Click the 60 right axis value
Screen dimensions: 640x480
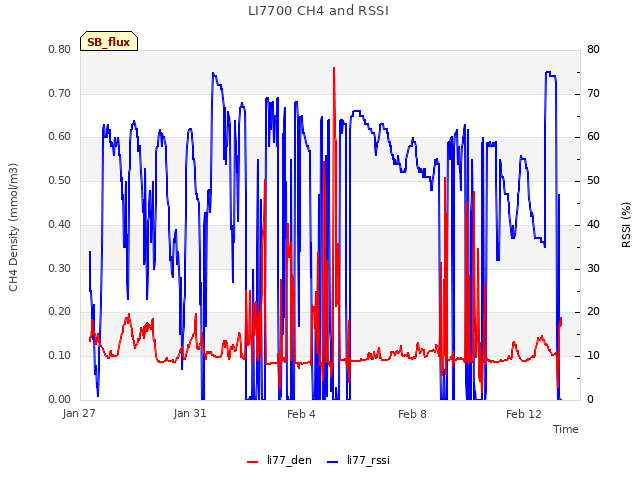coord(593,137)
